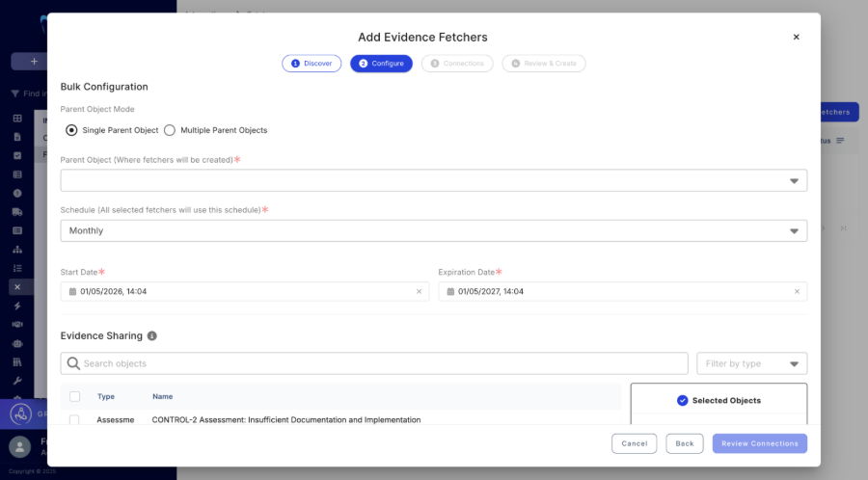
Task: Open the Selected Objects panel
Action: [719, 400]
